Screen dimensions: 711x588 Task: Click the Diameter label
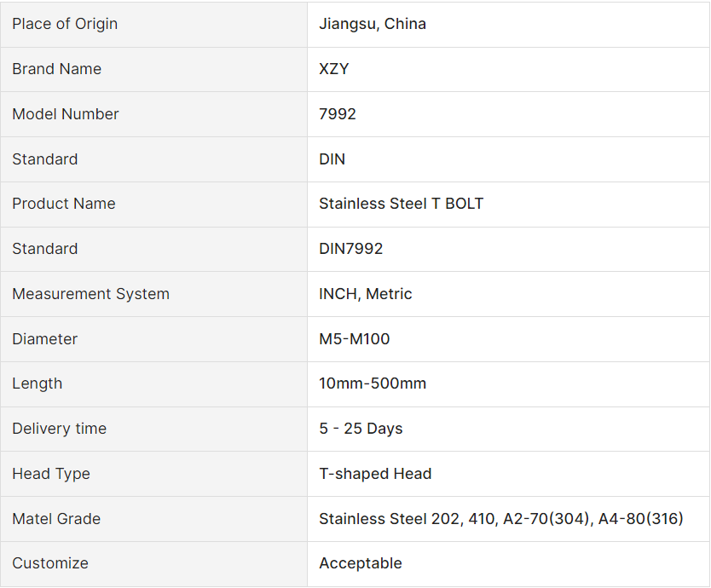44,339
